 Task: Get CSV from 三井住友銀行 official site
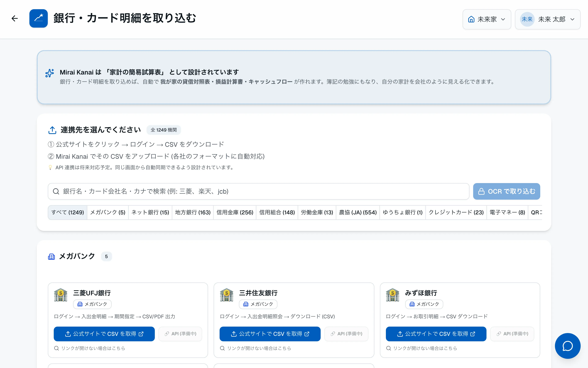(270, 334)
